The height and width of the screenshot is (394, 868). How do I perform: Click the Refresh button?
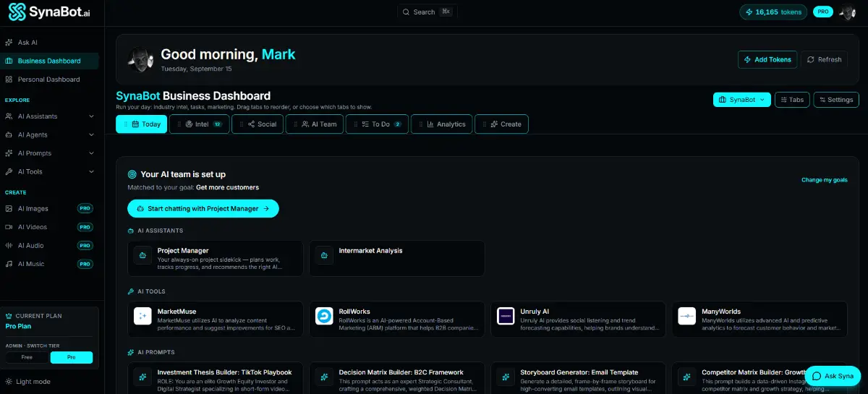[x=825, y=59]
